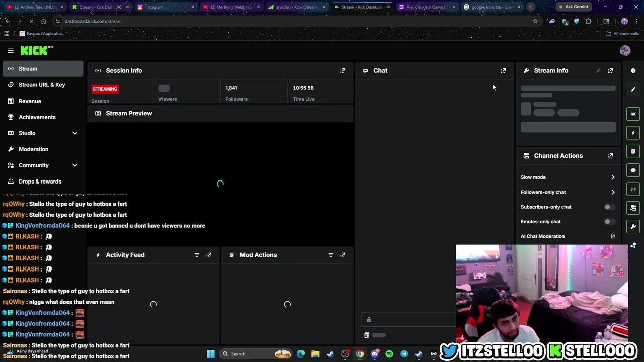
Task: Toggle the chat bubble widget icon
Action: (633, 170)
